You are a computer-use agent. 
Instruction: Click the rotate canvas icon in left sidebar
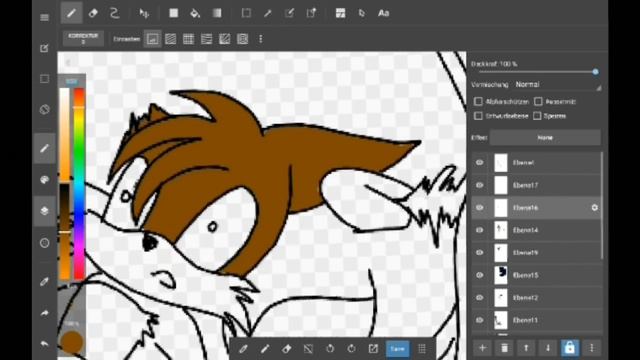44,109
